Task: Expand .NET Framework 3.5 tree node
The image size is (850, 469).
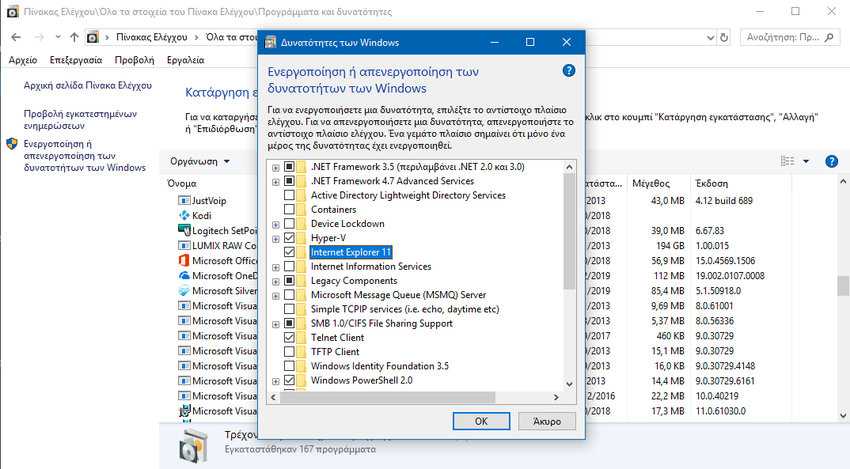Action: [x=275, y=168]
